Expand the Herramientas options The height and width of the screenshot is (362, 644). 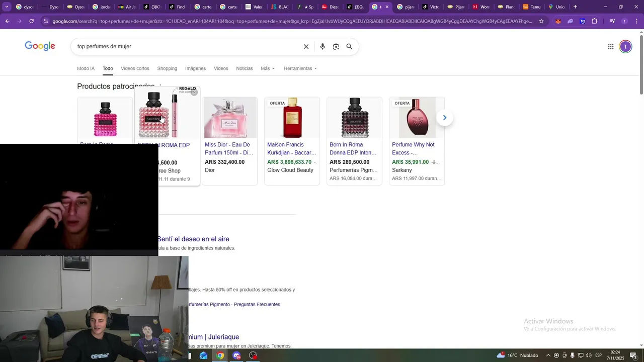300,68
